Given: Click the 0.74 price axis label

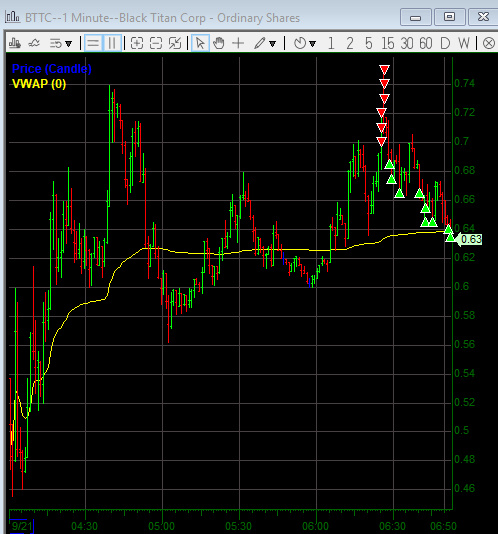Looking at the screenshot, I should click(464, 83).
